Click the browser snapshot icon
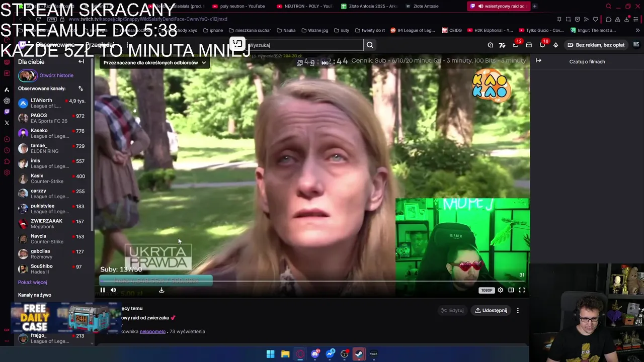Viewport: 644px width, 362px height. coord(568,19)
